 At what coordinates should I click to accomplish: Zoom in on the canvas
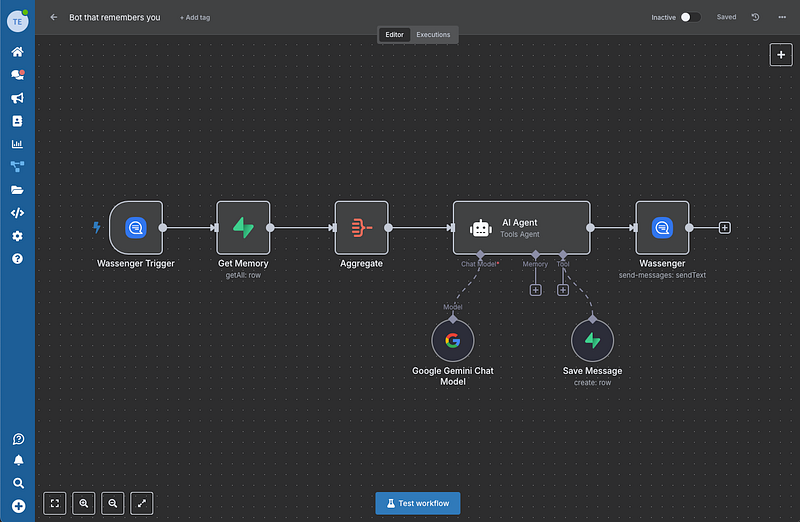pyautogui.click(x=84, y=503)
